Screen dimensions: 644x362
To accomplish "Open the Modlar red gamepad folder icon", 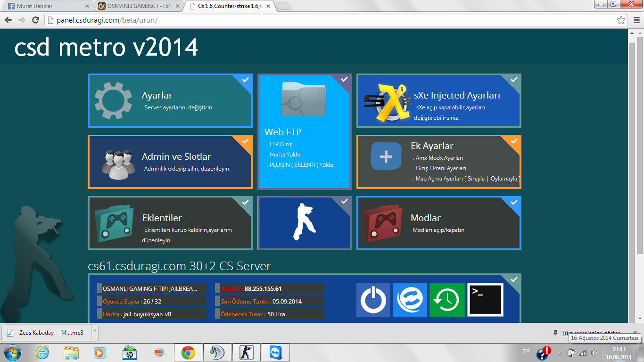I will [x=382, y=223].
